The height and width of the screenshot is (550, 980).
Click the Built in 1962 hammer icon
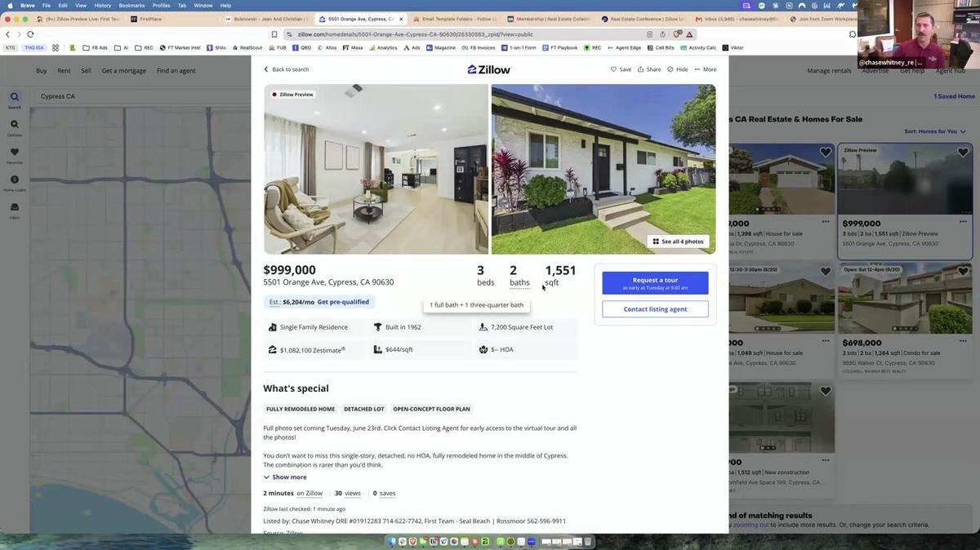coord(377,327)
